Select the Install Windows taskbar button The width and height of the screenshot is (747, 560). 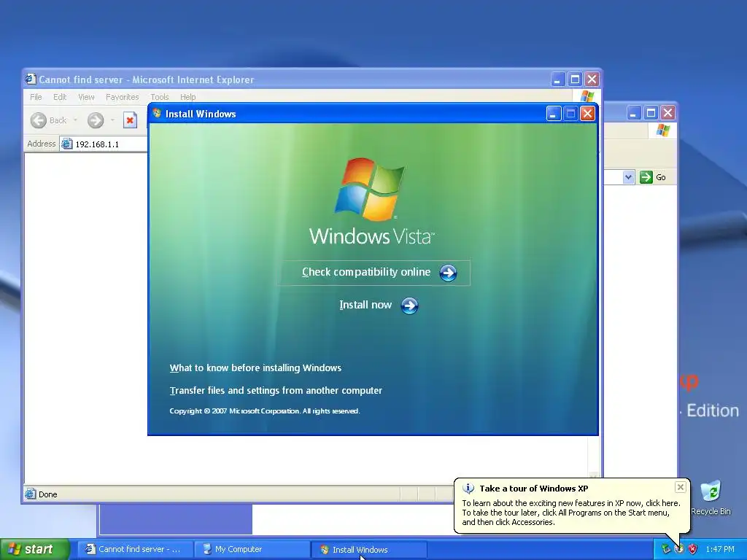click(x=368, y=550)
